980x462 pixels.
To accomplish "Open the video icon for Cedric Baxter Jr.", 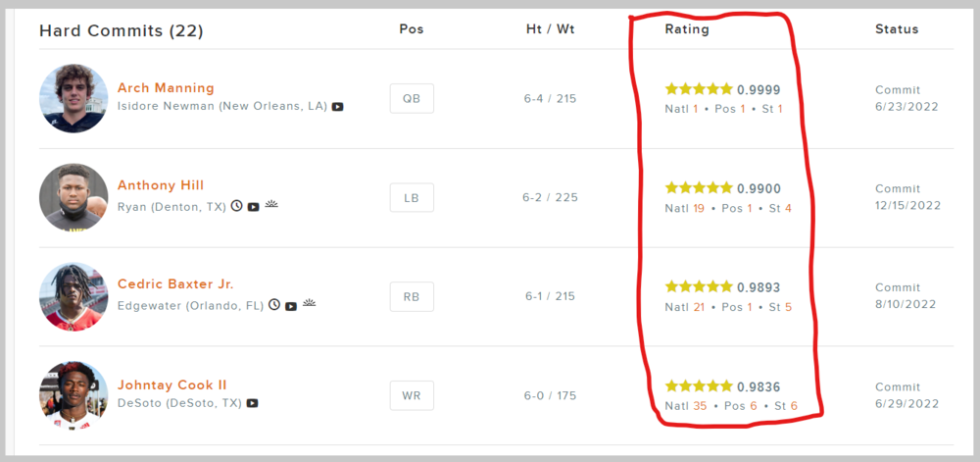I will pyautogui.click(x=291, y=306).
